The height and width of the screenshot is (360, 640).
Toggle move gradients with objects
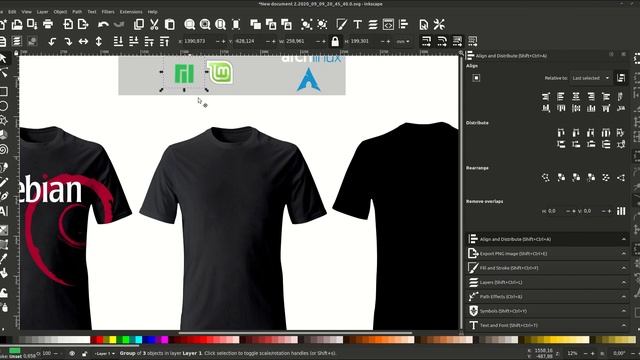pyautogui.click(x=457, y=41)
